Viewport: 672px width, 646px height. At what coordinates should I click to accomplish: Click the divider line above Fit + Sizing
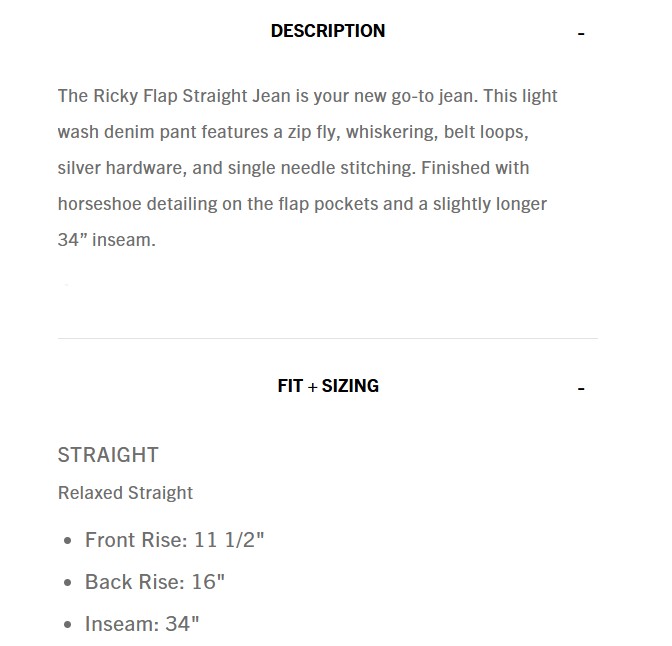pos(328,338)
